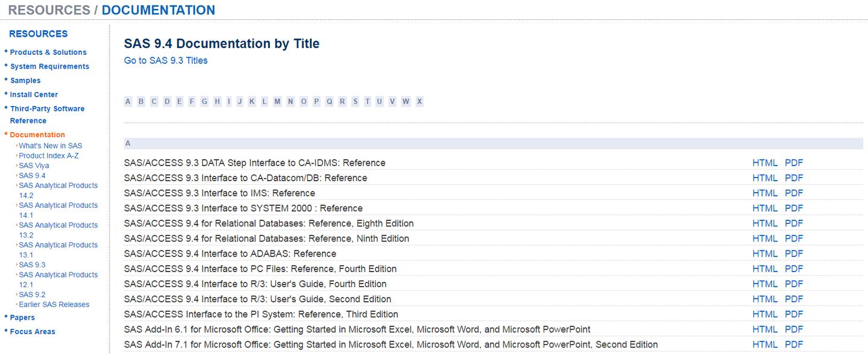Click letter A in the alphabet index
Viewport: 868px width, 354px height.
click(128, 102)
